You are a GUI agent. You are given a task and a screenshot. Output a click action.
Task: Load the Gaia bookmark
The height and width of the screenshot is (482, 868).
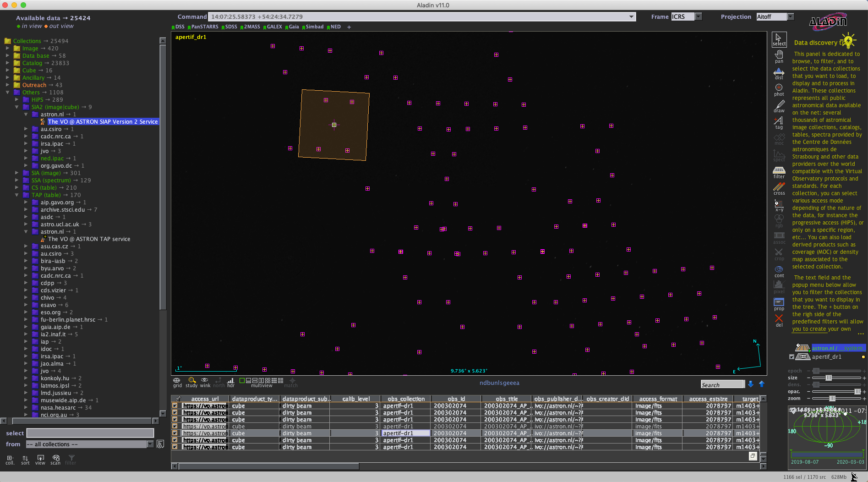coord(292,27)
